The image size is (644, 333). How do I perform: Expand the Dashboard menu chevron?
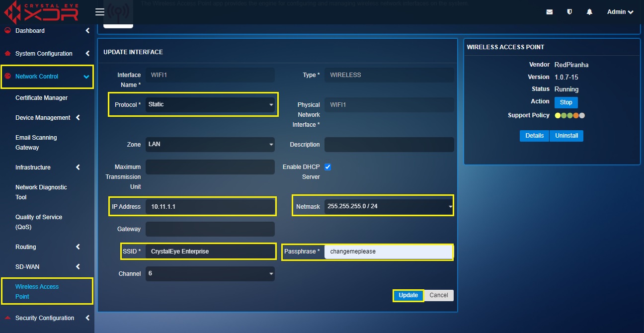[x=87, y=31]
